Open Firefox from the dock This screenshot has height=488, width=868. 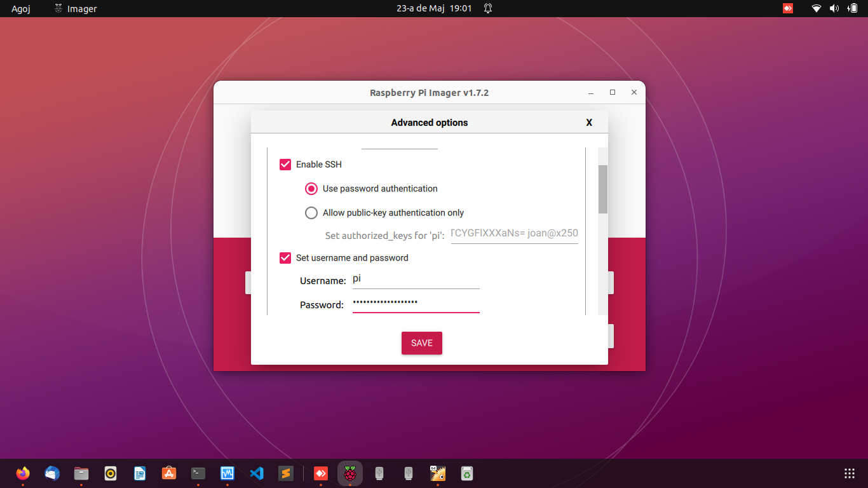(23, 473)
